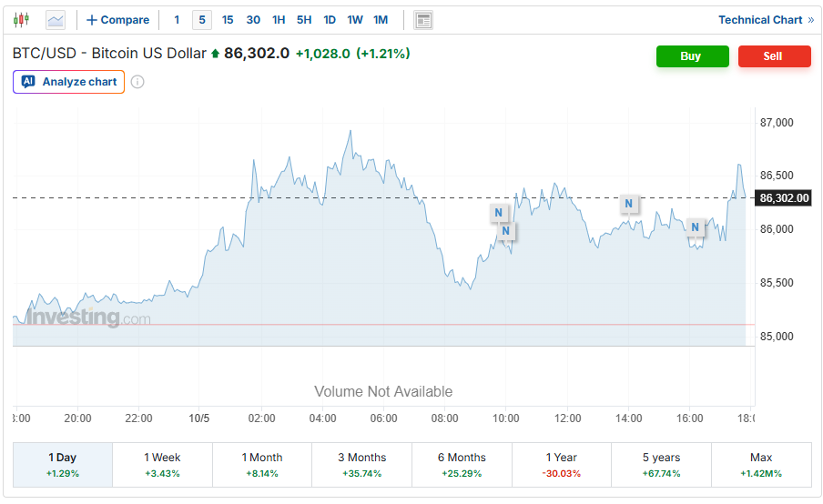Click the 87,000 axis price label

tap(777, 123)
